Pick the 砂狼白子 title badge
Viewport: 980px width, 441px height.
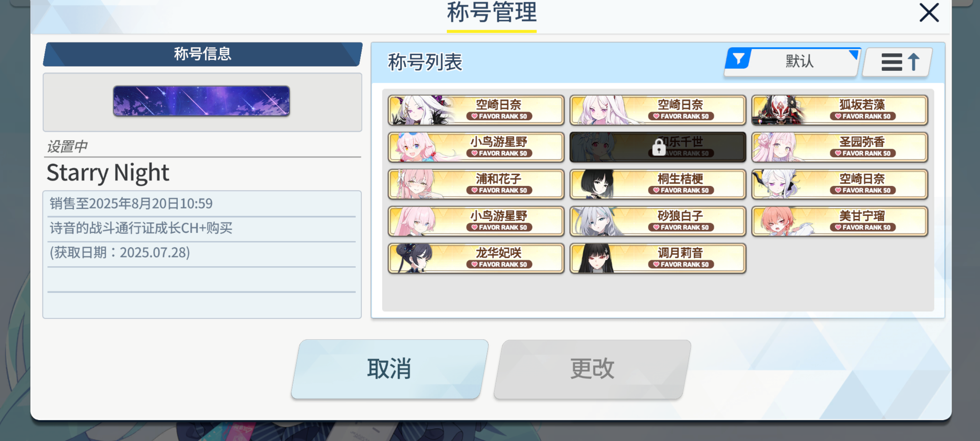coord(658,221)
